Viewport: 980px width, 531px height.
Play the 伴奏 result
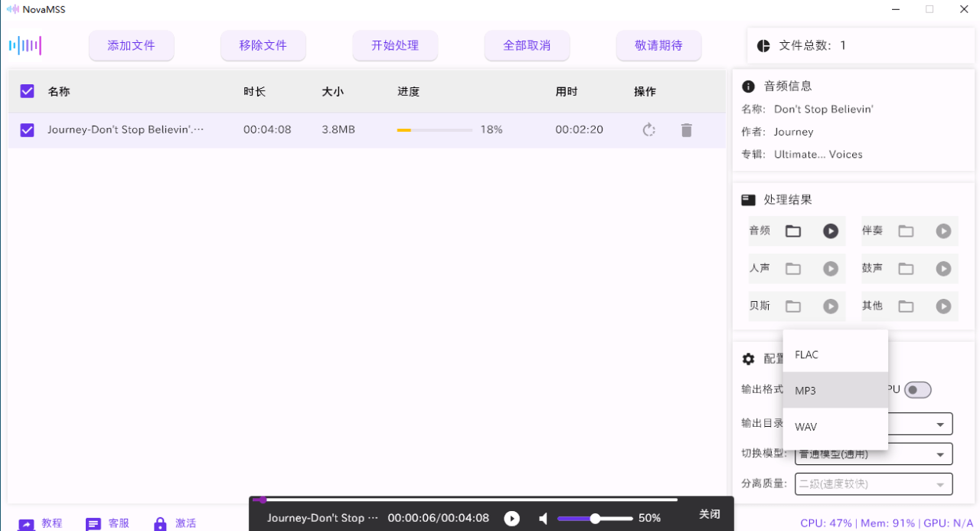point(943,231)
